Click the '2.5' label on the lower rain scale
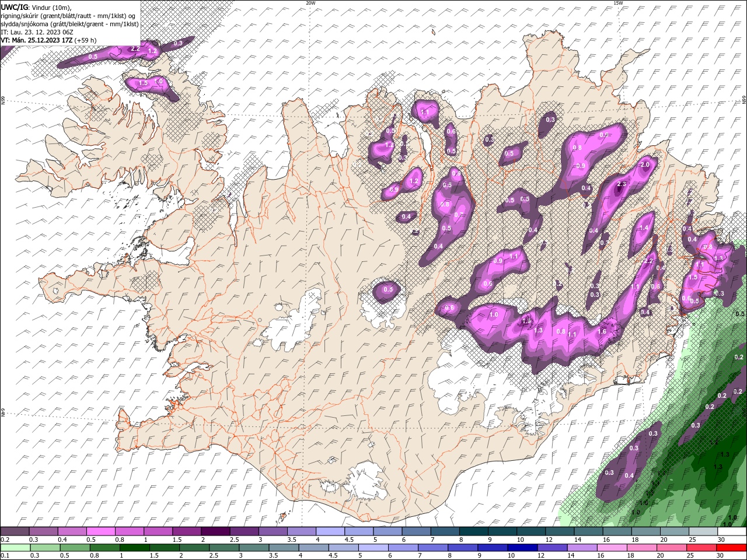The height and width of the screenshot is (560, 747). (x=214, y=556)
